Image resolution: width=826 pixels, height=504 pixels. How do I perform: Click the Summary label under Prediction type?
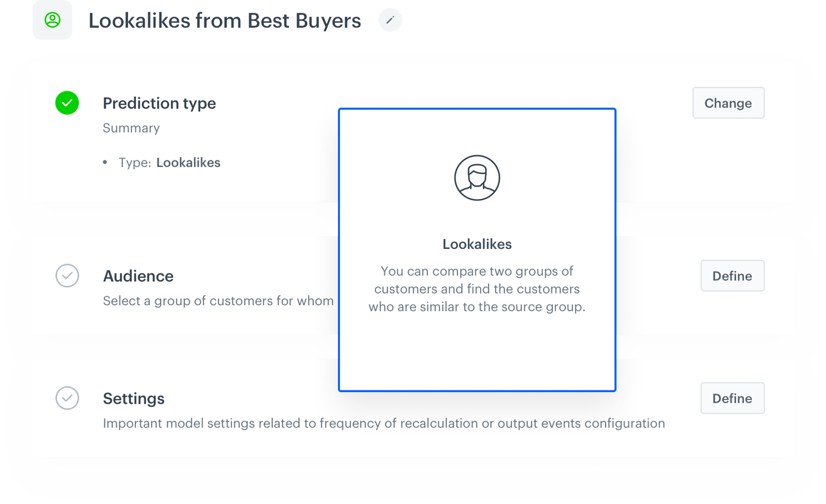click(131, 128)
